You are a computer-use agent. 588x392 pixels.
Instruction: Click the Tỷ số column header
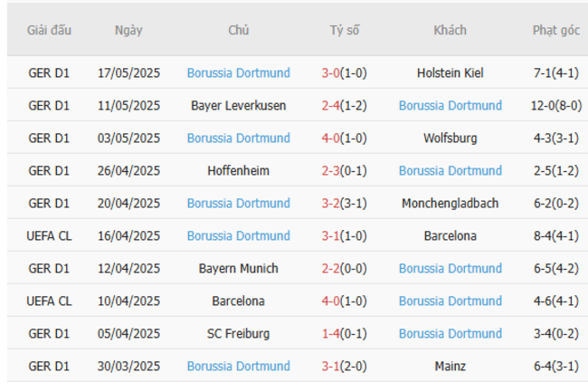(344, 30)
